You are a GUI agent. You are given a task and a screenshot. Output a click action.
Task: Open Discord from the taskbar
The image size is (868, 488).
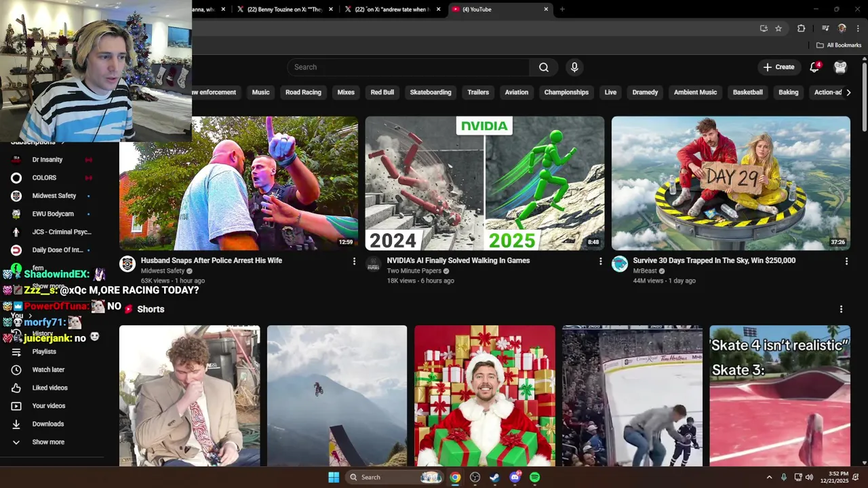[515, 477]
